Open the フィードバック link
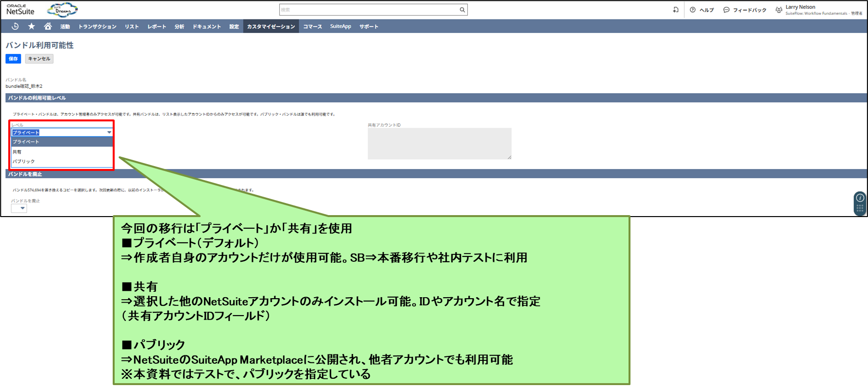This screenshot has width=868, height=388. click(x=749, y=10)
